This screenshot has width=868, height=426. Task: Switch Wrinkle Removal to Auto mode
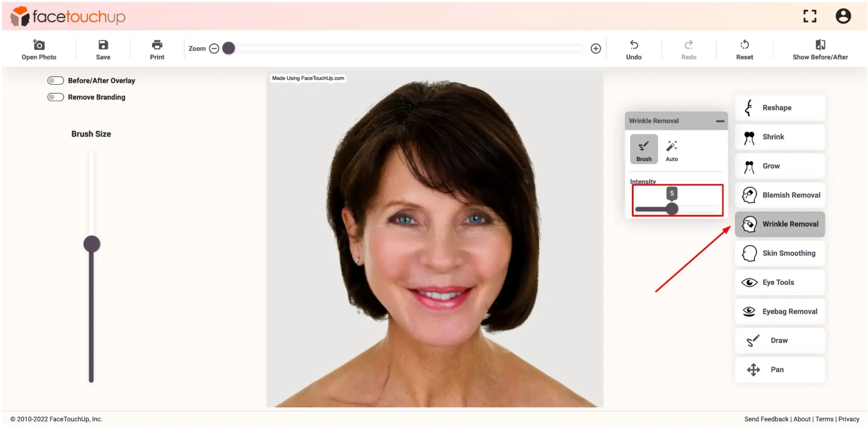(672, 150)
